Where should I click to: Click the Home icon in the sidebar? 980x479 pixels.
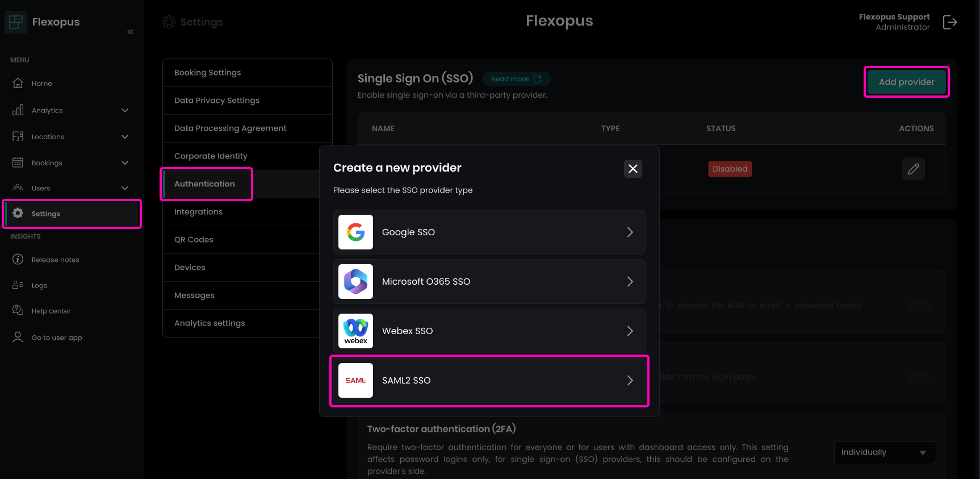tap(18, 83)
